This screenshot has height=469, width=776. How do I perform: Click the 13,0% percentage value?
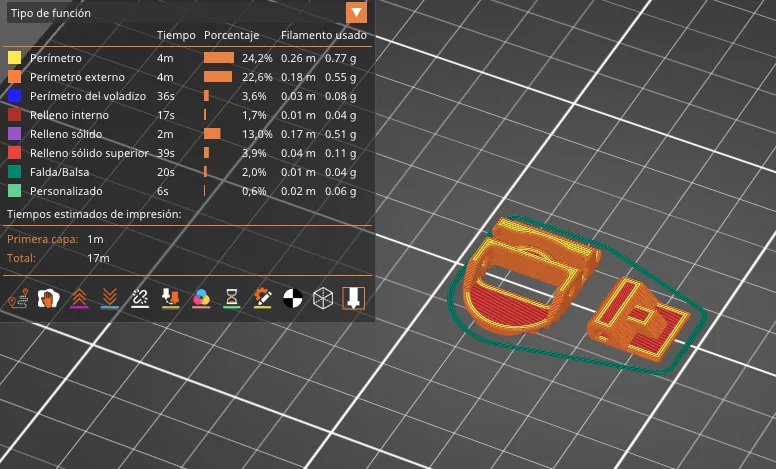(257, 134)
